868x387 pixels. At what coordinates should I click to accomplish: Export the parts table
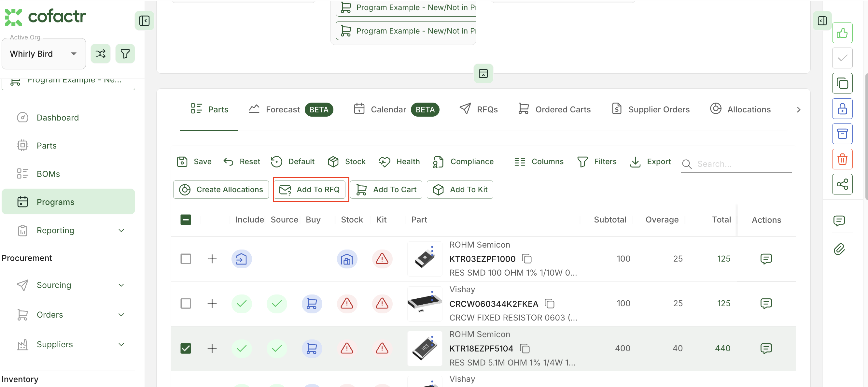(650, 162)
